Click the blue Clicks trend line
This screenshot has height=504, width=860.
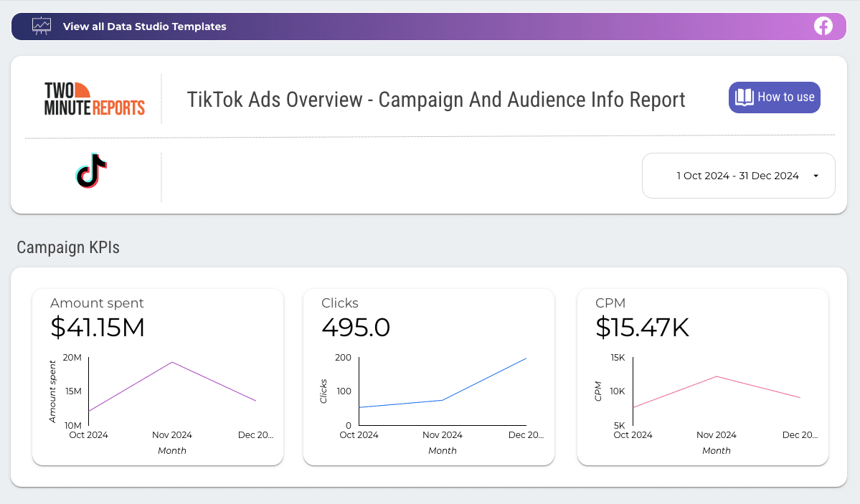pyautogui.click(x=443, y=400)
